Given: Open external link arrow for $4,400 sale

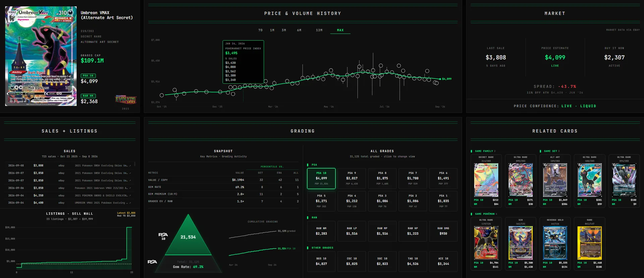Looking at the screenshot, I should [x=130, y=203].
